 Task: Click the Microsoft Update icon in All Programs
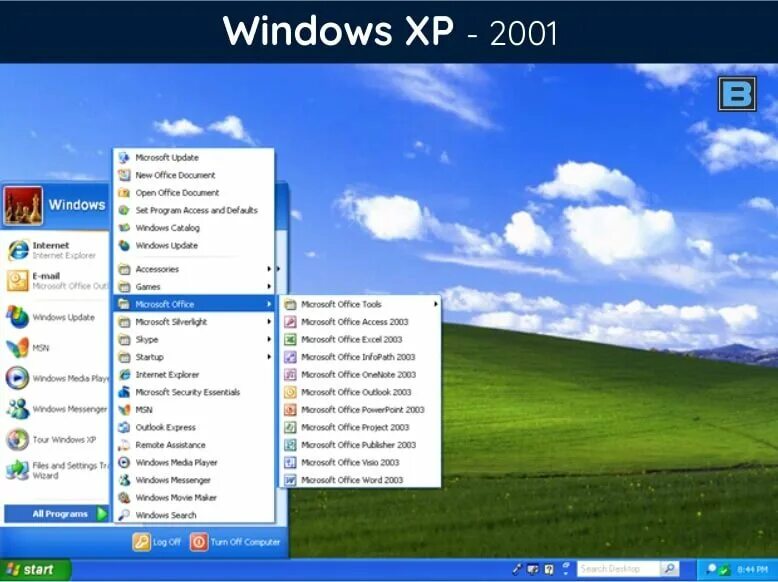pos(124,158)
